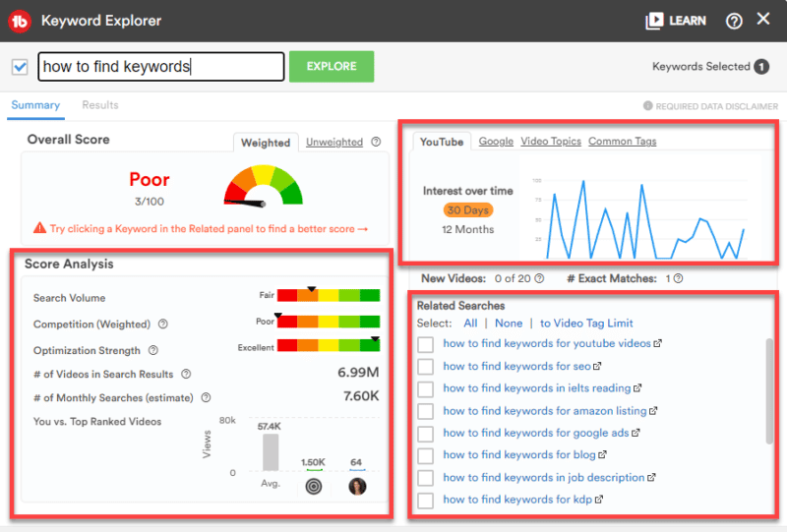
Task: Open 'how to find keywords for seo' link
Action: 516,366
